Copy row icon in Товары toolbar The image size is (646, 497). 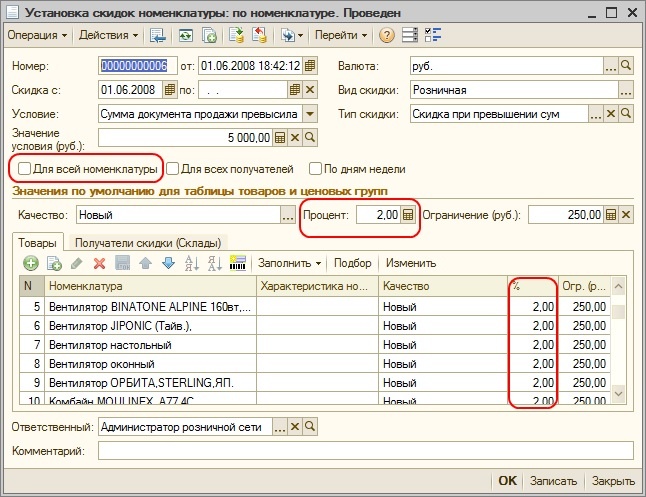point(54,263)
